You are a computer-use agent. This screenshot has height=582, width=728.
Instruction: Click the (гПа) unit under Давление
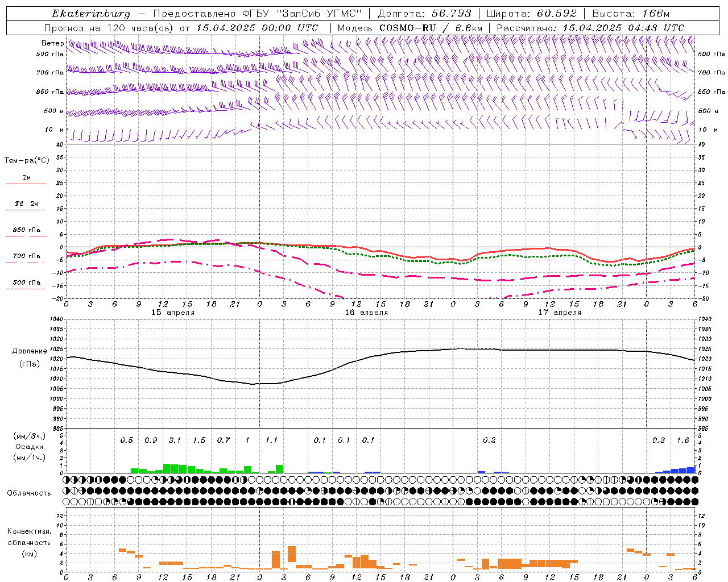pos(30,364)
